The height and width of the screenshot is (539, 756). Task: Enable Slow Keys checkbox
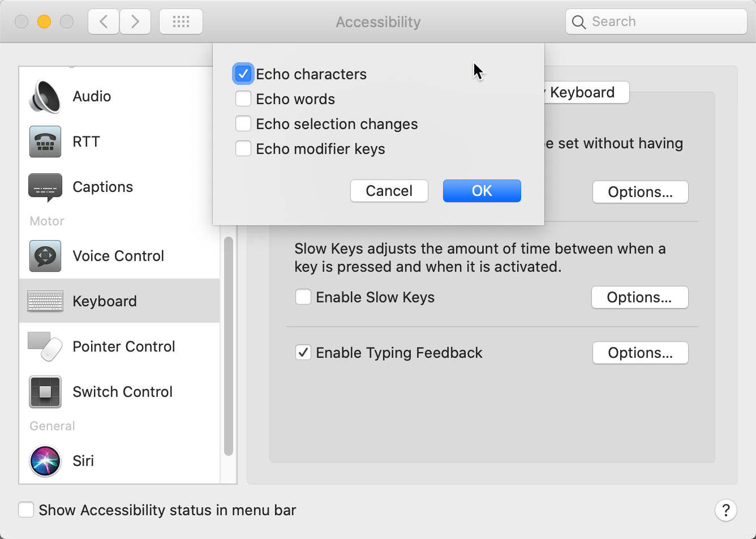point(303,297)
